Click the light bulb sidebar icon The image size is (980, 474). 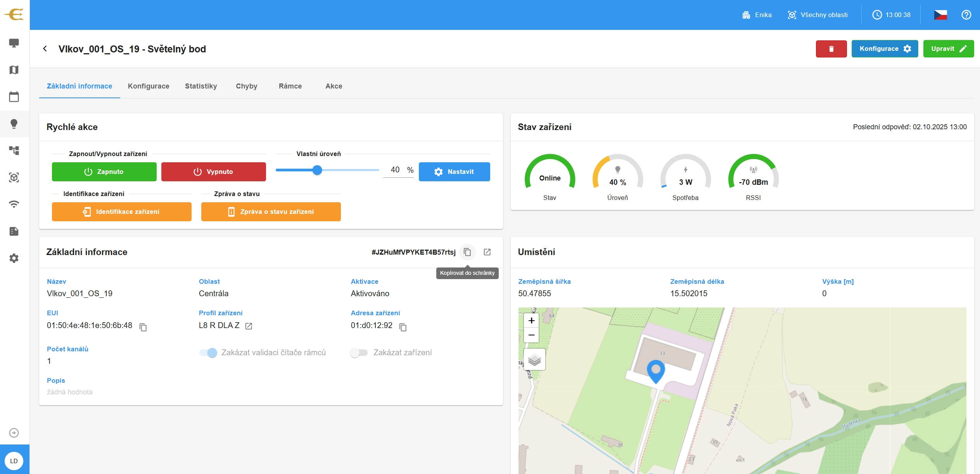[14, 124]
